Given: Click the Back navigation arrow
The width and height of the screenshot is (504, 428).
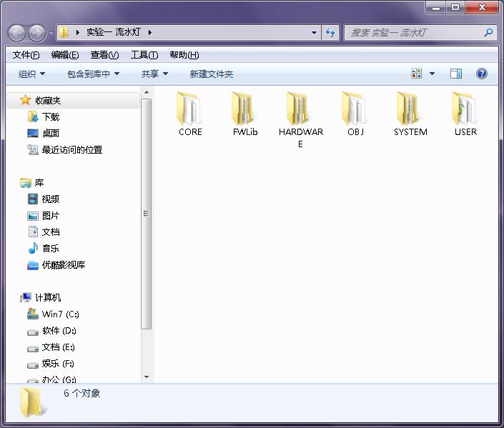Looking at the screenshot, I should tap(16, 33).
